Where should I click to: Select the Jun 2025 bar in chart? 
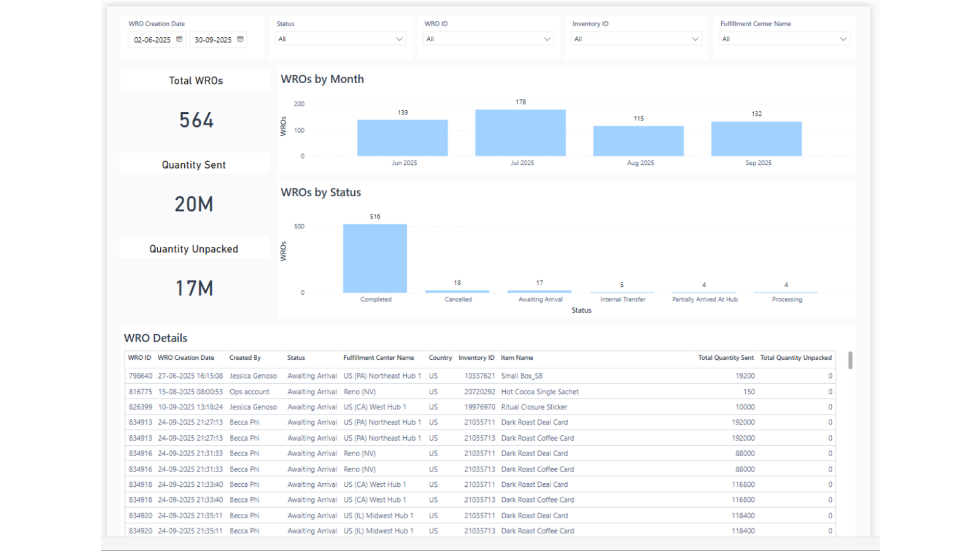click(x=402, y=138)
